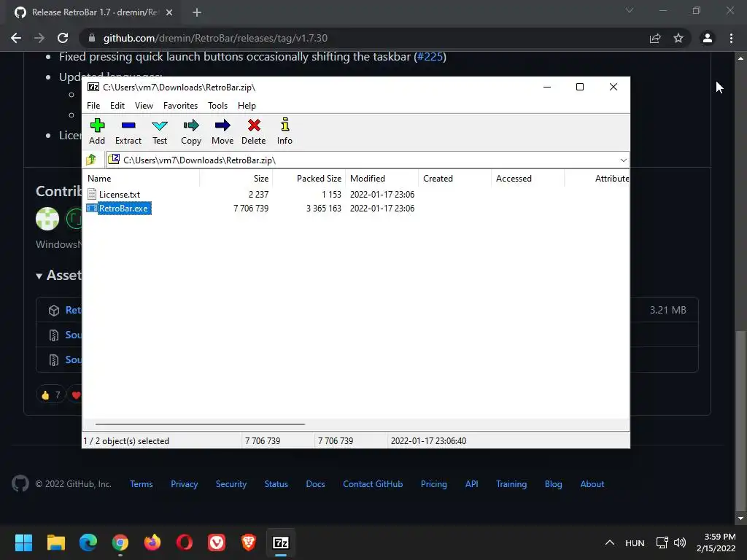Open Terms link in GitHub footer
747x560 pixels.
coord(142,484)
